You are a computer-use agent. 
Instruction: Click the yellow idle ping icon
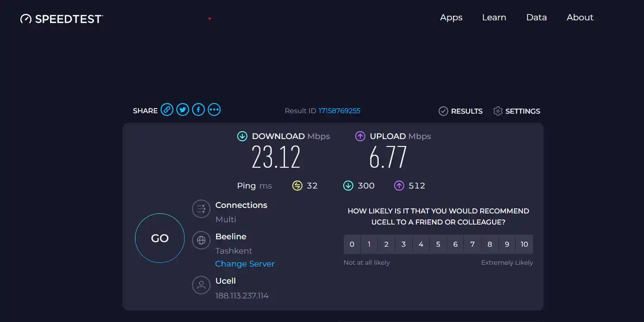point(297,186)
